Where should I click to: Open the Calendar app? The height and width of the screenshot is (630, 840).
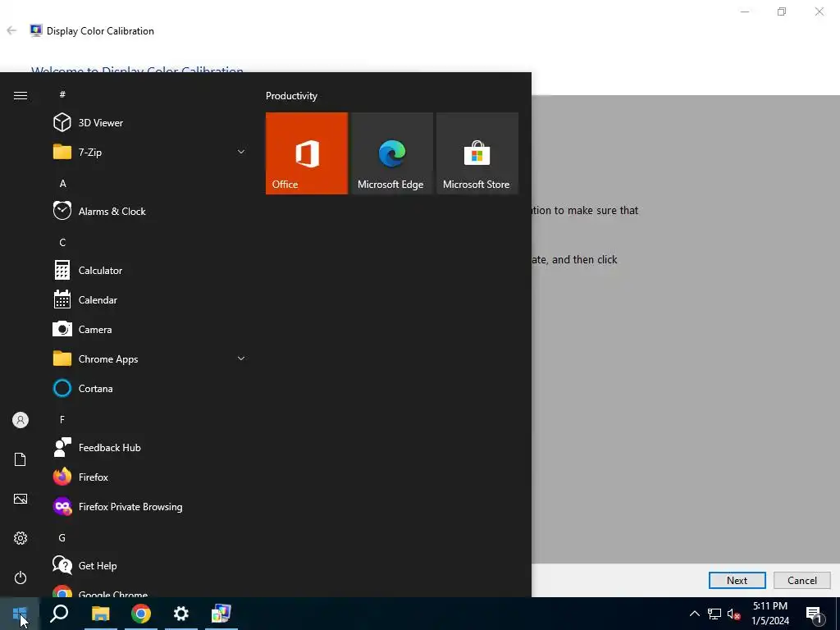[x=150, y=300]
